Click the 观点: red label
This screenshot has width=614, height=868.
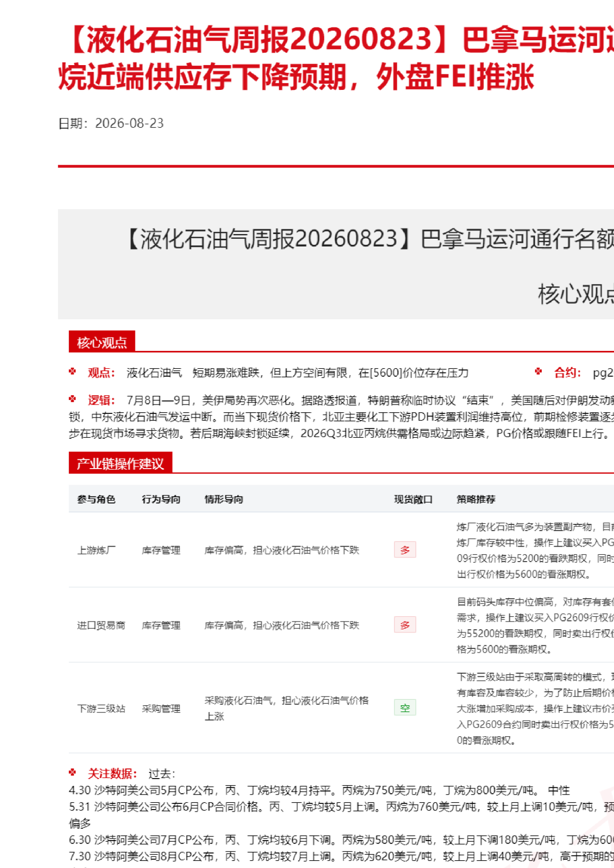101,373
